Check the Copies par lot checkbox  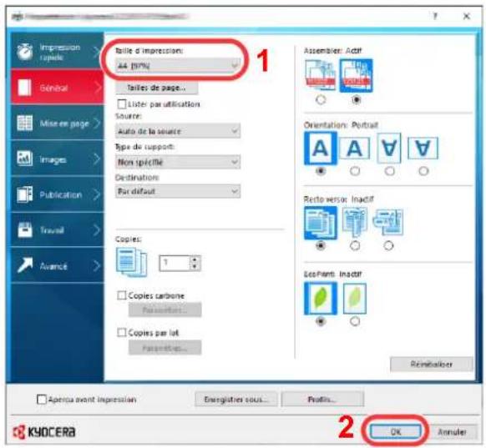tap(122, 333)
